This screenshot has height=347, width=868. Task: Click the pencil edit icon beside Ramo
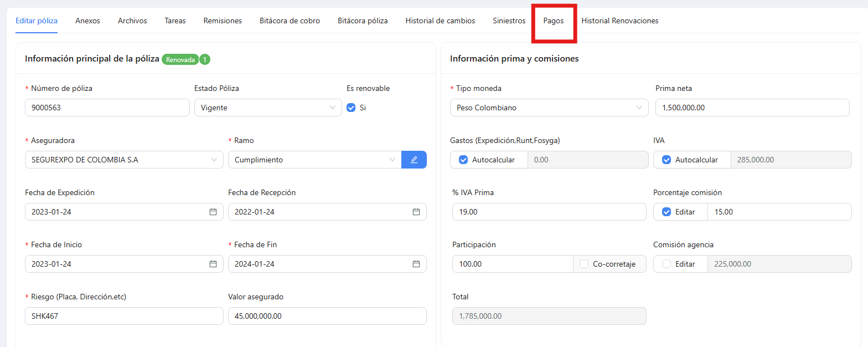pos(414,160)
